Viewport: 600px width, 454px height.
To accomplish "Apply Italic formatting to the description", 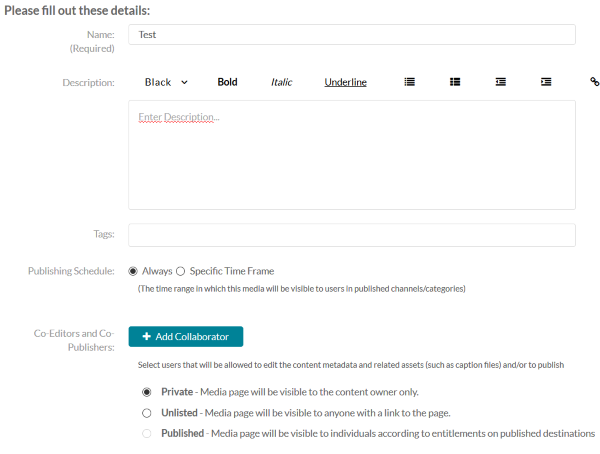I will point(281,82).
